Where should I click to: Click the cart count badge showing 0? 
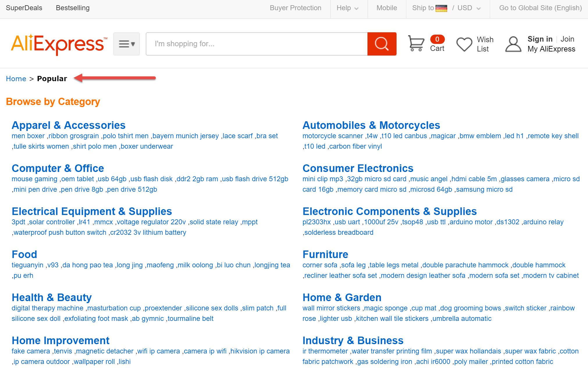tap(437, 39)
